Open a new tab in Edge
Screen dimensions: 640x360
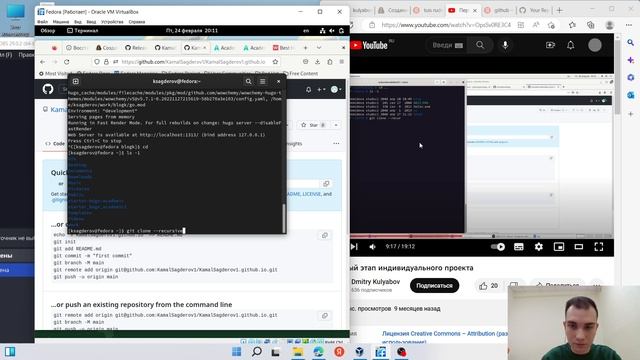(560, 10)
